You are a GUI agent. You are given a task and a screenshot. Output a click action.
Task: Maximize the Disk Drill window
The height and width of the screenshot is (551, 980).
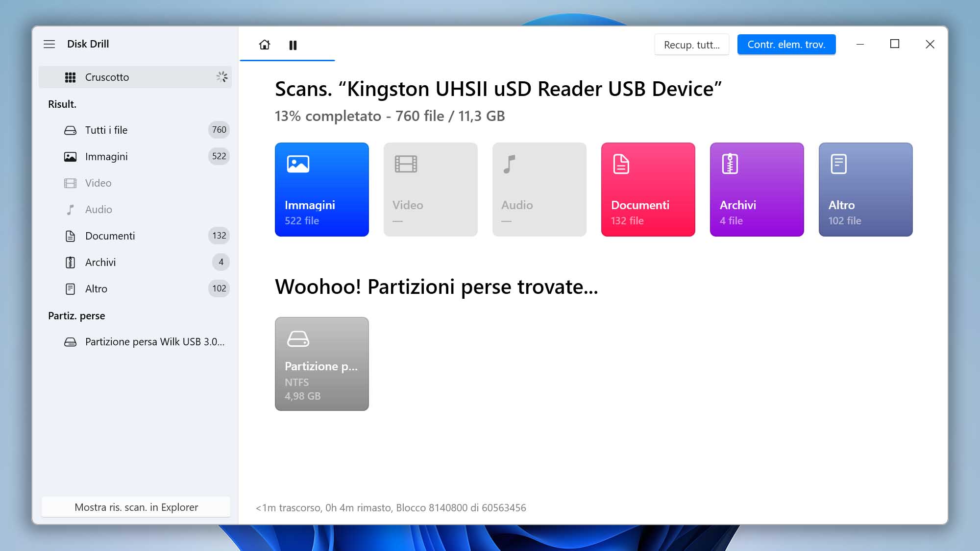coord(895,44)
